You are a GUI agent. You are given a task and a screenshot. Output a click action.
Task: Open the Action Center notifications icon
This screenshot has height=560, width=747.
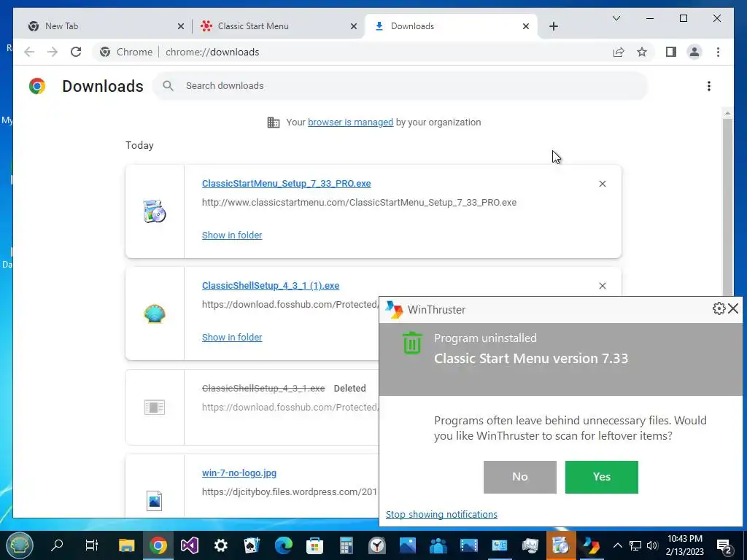pos(724,545)
